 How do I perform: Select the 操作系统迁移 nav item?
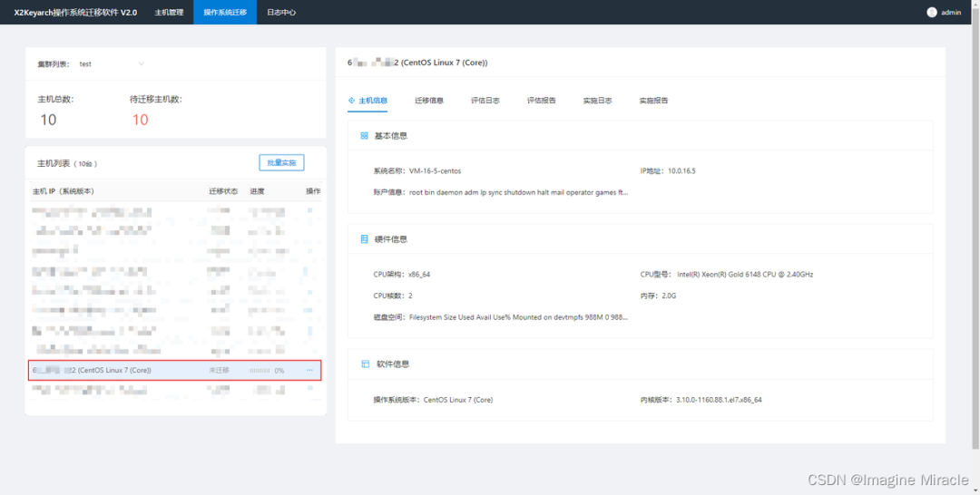[225, 13]
